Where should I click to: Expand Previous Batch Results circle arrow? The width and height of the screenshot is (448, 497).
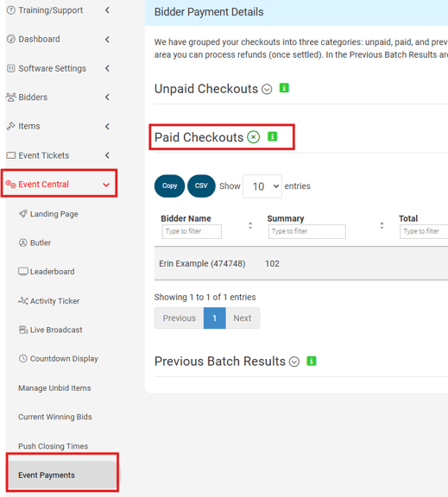tap(294, 362)
